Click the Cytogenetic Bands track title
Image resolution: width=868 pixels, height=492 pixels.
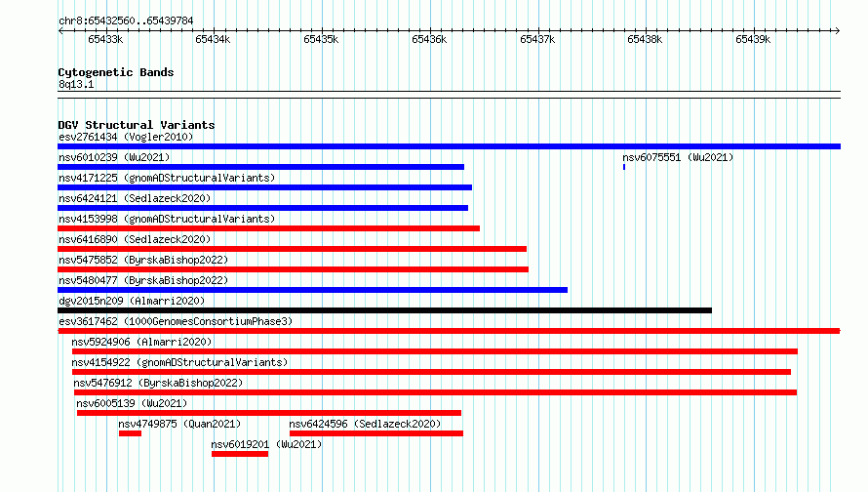click(x=116, y=72)
